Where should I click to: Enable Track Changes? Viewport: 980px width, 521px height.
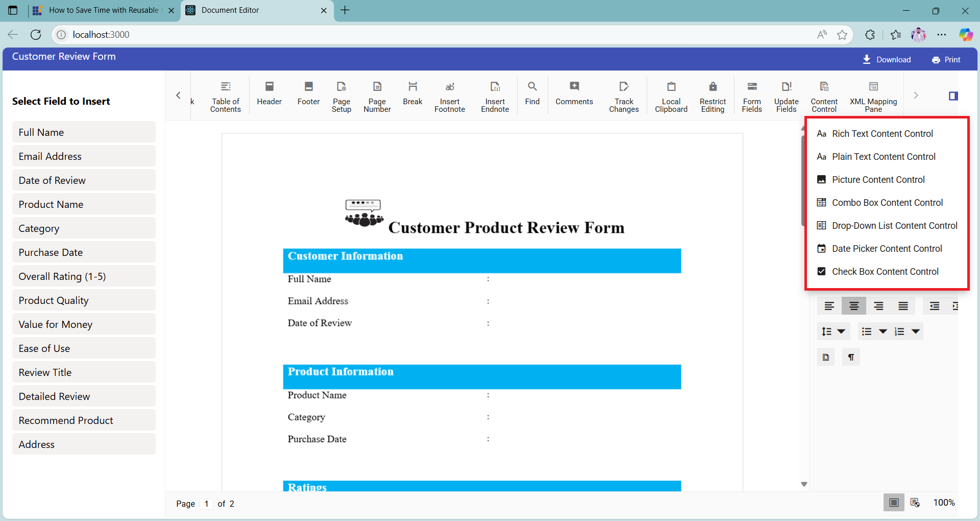pos(624,96)
